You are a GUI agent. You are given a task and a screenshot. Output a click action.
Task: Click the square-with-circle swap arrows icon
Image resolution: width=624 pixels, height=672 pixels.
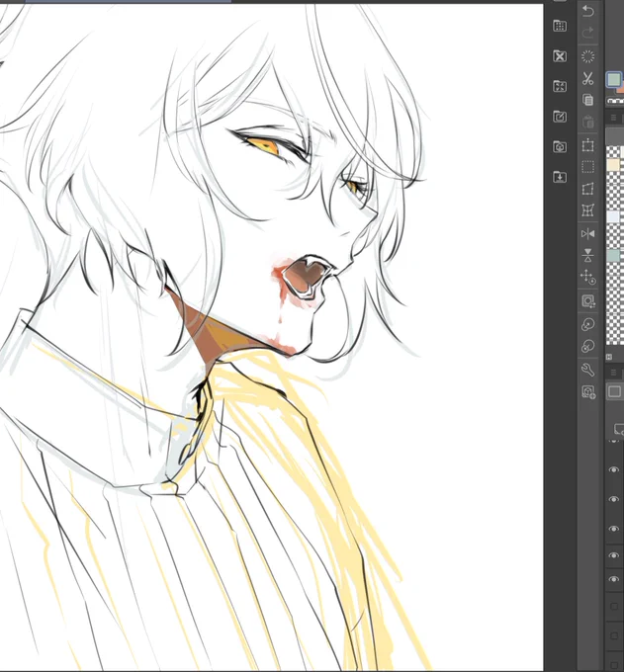(x=588, y=301)
